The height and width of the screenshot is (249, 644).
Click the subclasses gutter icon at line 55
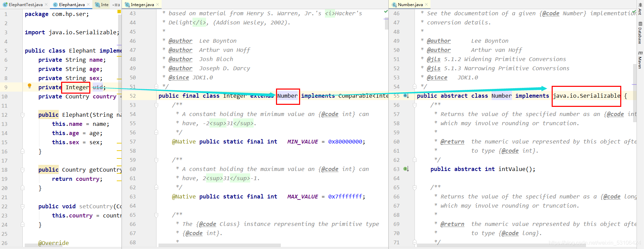click(x=406, y=96)
